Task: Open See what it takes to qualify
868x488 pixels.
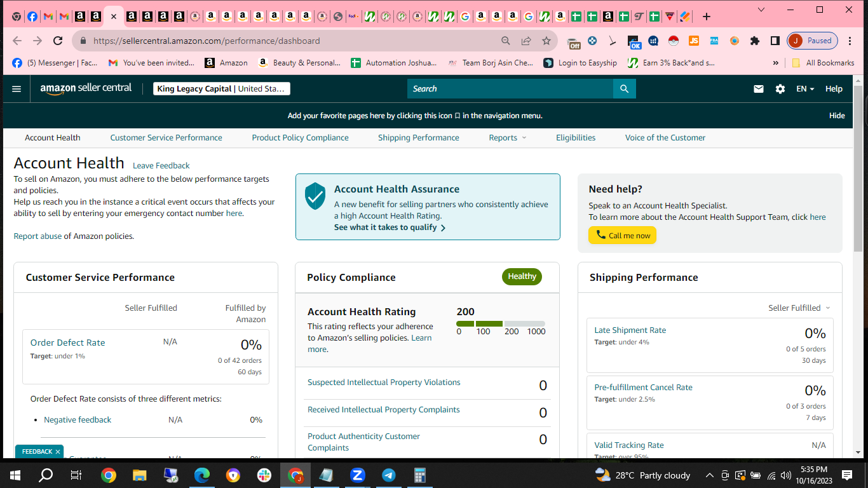Action: tap(390, 227)
